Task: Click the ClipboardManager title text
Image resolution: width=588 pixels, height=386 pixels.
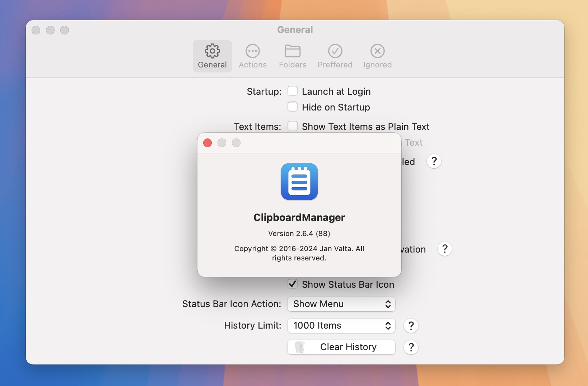Action: pyautogui.click(x=299, y=217)
